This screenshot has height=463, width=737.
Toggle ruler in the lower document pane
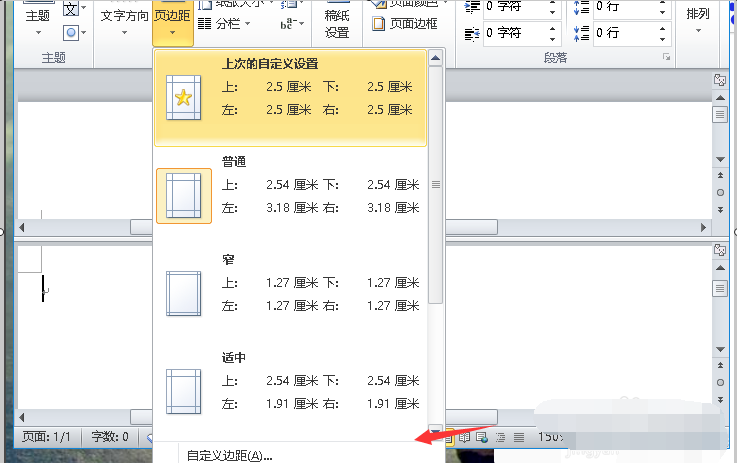[720, 250]
